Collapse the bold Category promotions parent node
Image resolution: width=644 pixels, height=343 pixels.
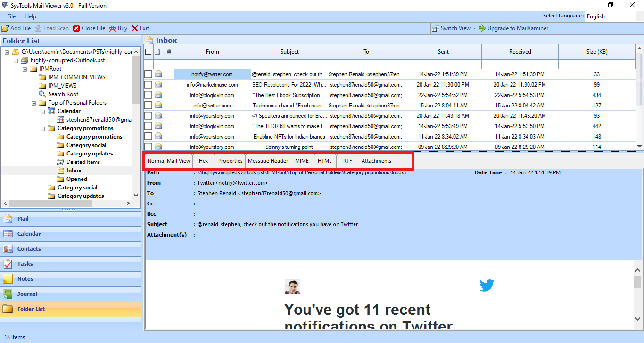(x=42, y=128)
